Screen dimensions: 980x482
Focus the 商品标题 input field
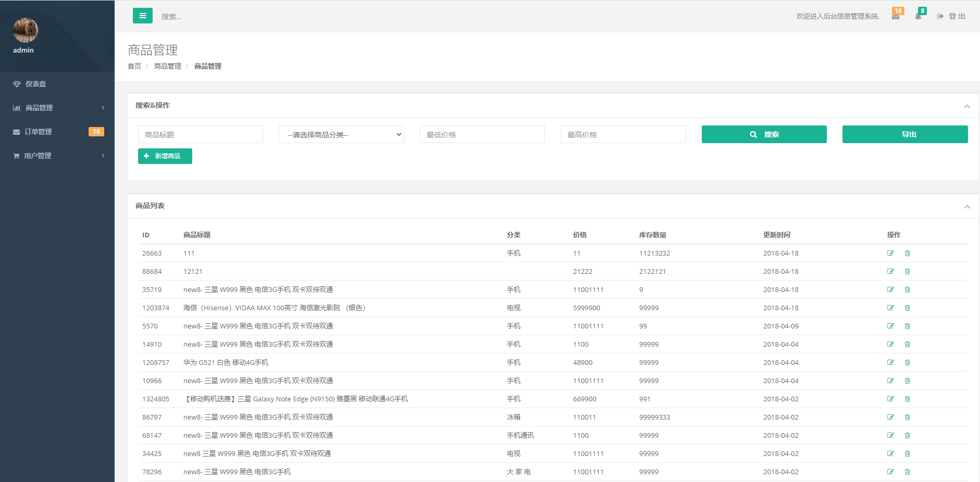coord(201,134)
